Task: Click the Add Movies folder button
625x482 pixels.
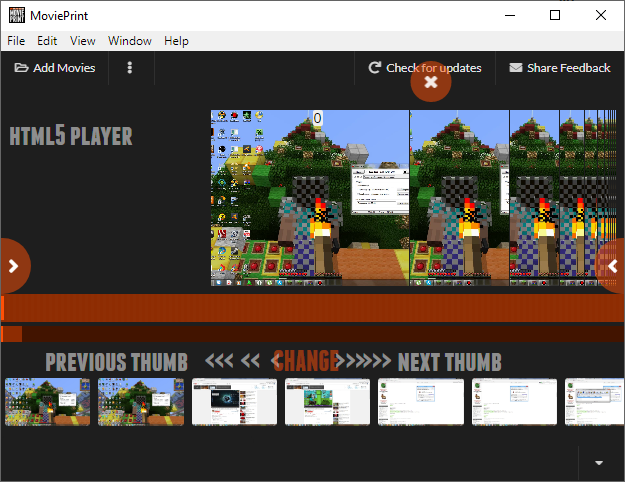Action: pyautogui.click(x=55, y=68)
